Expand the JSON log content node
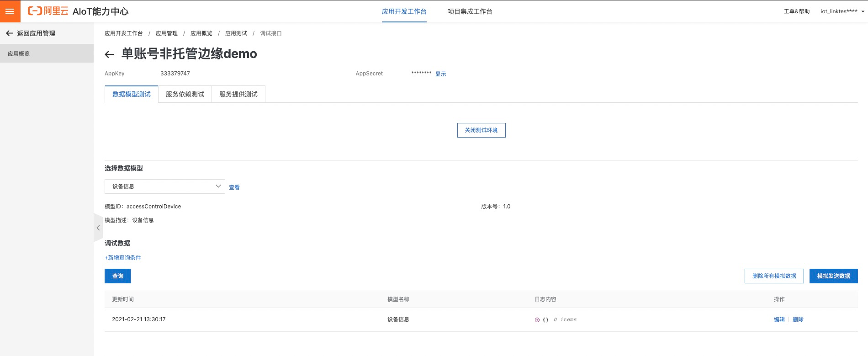Screen dimensions: 868x356 click(x=537, y=320)
